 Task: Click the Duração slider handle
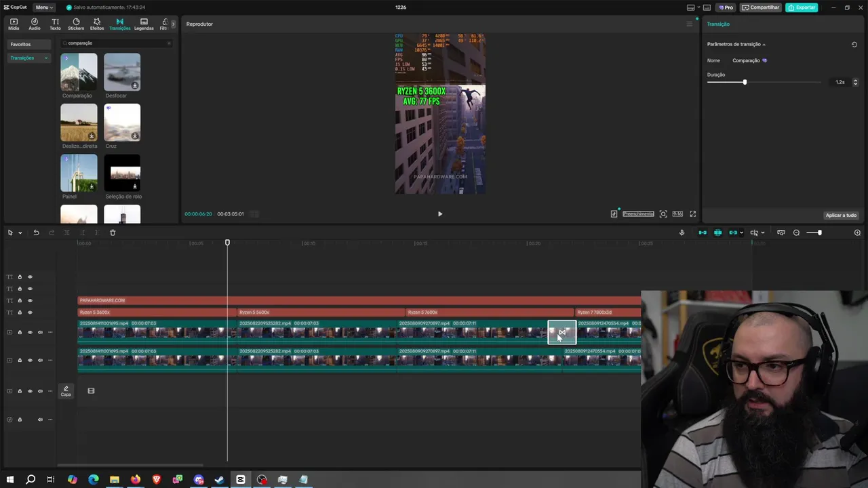pos(745,82)
